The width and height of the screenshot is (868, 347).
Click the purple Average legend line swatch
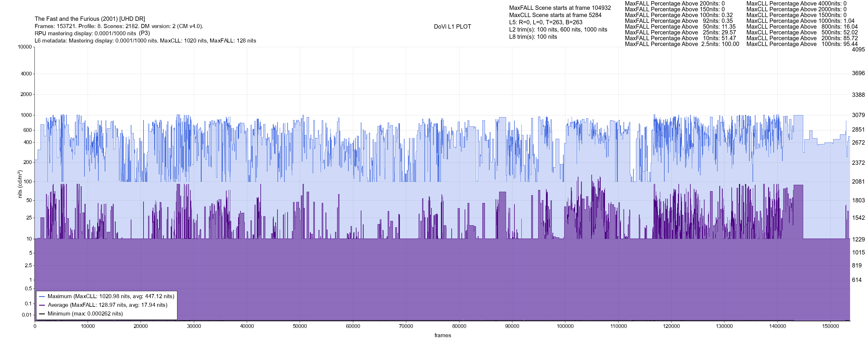[x=42, y=305]
